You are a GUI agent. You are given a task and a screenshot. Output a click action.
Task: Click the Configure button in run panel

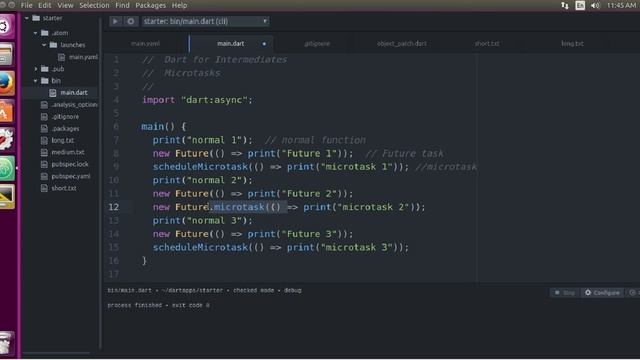(x=602, y=293)
